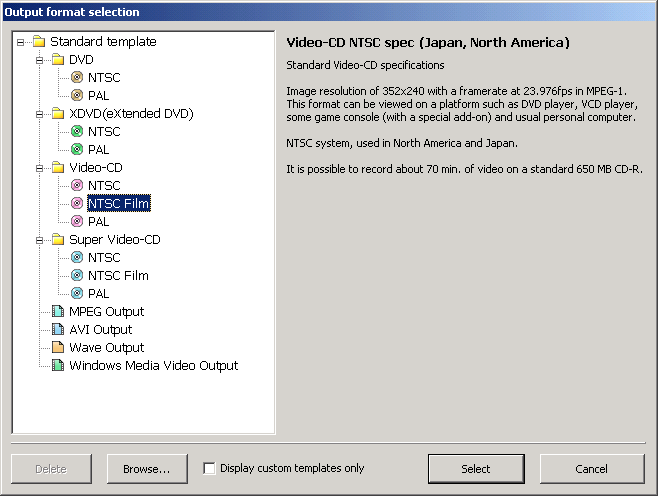Image resolution: width=658 pixels, height=496 pixels.
Task: Choose the Video-CD NTSC Film item
Action: click(118, 204)
